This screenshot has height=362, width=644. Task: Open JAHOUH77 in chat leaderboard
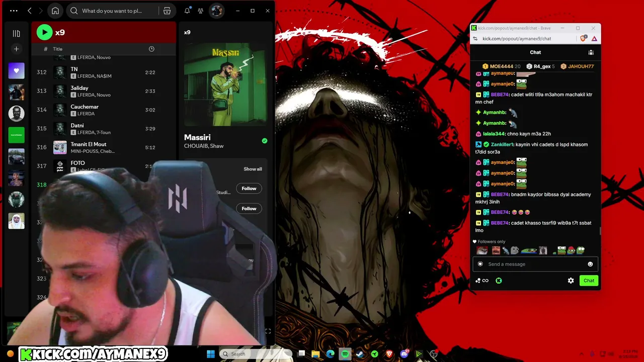coord(577,66)
